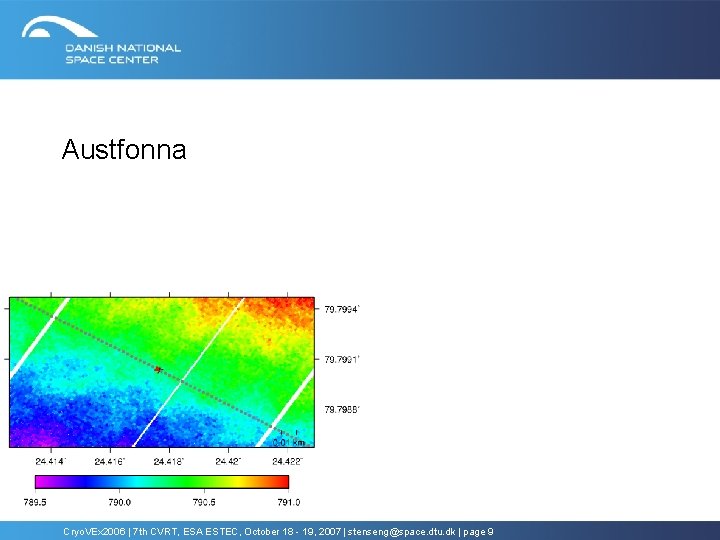This screenshot has width=720, height=540.
Task: Click the page 9 text in footer
Action: (478, 532)
